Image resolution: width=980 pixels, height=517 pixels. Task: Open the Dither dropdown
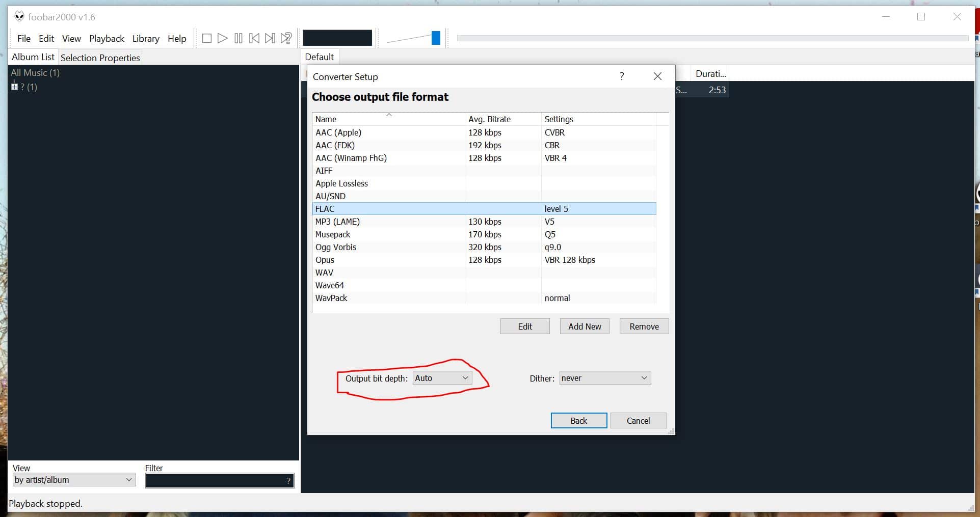click(605, 378)
